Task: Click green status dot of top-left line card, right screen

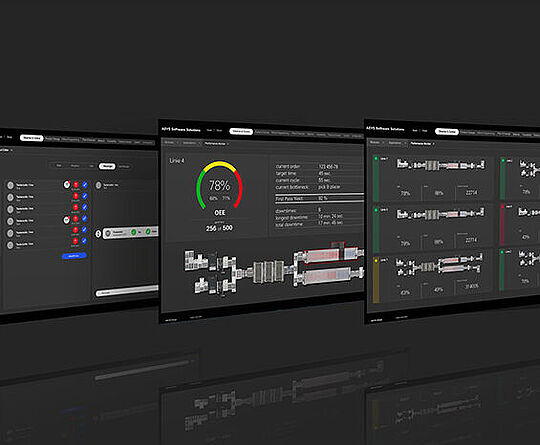Action: pos(376,158)
